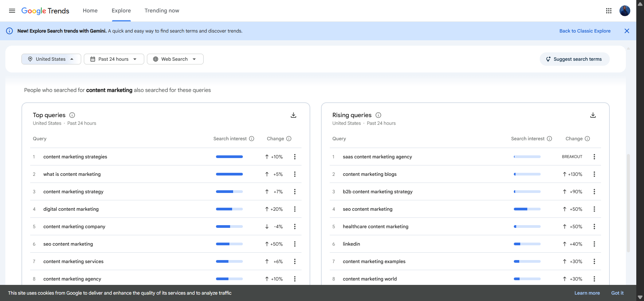Open rising query linkedin
This screenshot has width=644, height=301.
point(351,244)
